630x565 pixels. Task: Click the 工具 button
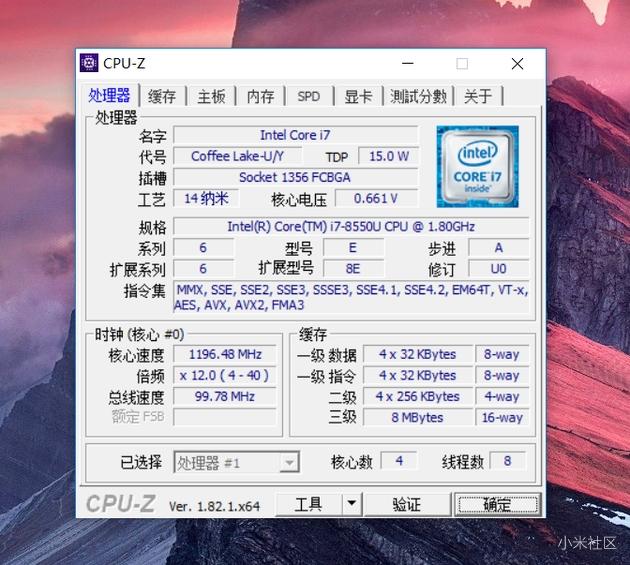[309, 504]
